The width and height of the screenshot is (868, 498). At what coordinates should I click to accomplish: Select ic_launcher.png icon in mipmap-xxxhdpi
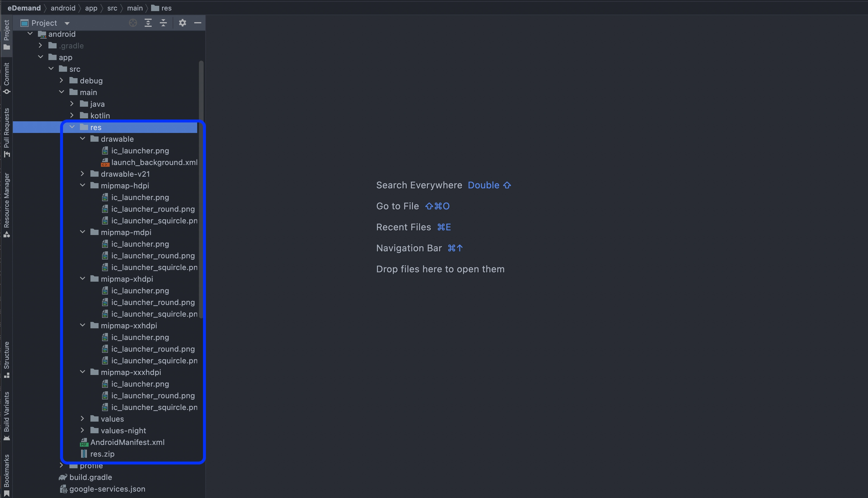tap(105, 384)
